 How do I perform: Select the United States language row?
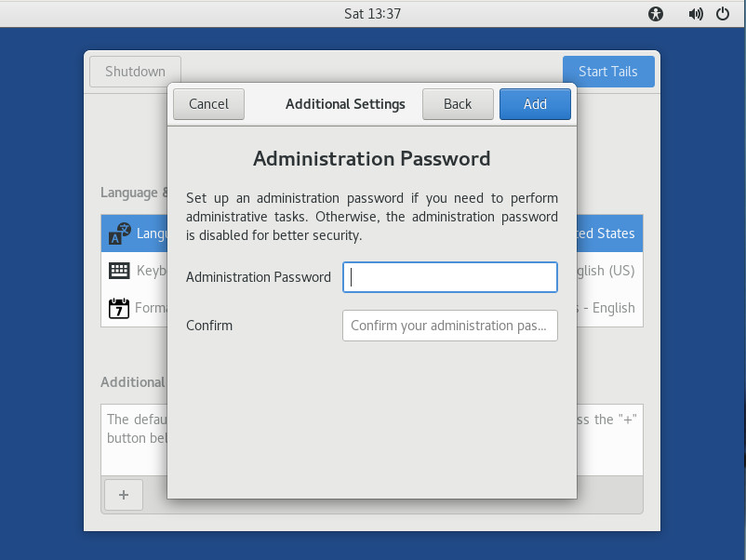(605, 233)
